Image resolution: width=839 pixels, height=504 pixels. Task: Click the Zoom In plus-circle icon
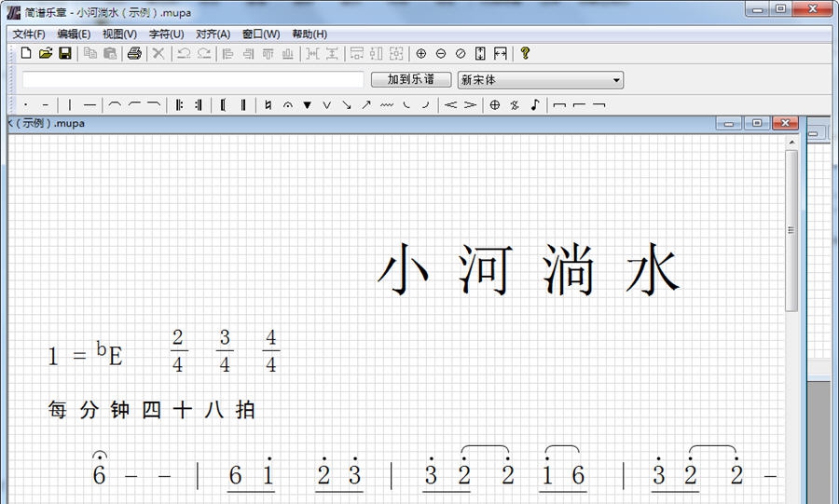421,53
